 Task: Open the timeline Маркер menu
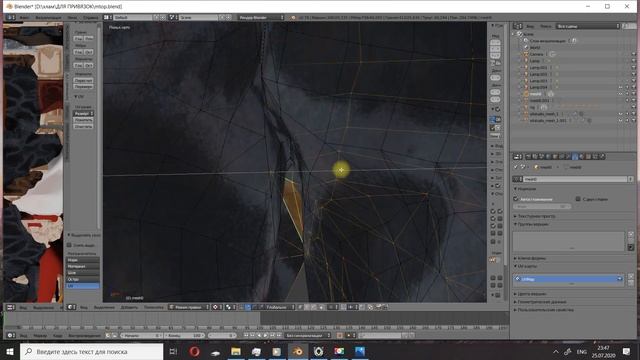coord(40,335)
